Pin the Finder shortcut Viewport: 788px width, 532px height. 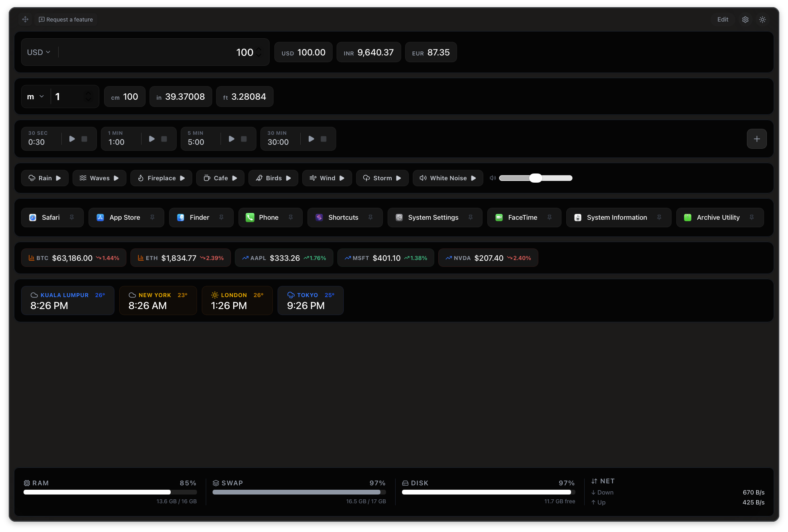click(221, 217)
